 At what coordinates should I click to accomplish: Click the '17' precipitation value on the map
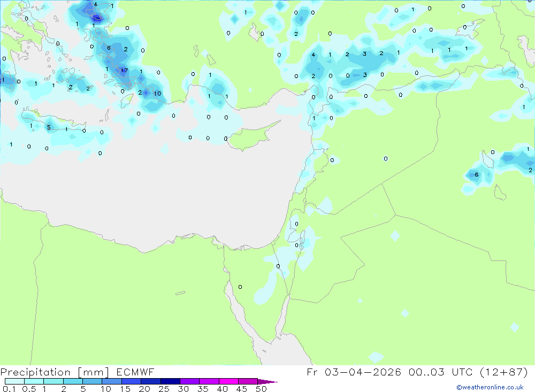coord(124,71)
